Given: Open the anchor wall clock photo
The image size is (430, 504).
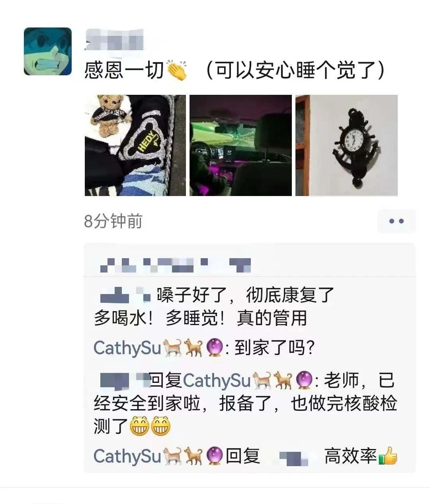Looking at the screenshot, I should [x=346, y=145].
